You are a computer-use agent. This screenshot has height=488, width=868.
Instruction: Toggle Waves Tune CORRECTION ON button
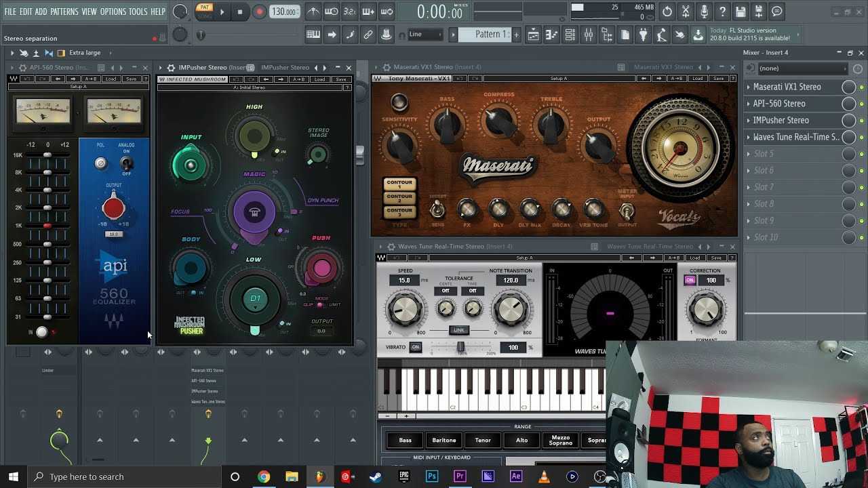[x=690, y=280]
